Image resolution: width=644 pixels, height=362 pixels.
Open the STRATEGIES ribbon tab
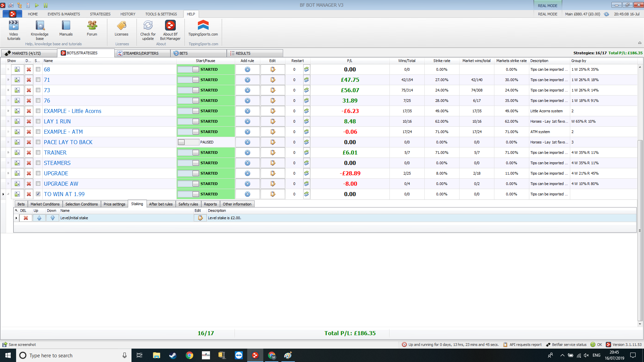pos(100,14)
